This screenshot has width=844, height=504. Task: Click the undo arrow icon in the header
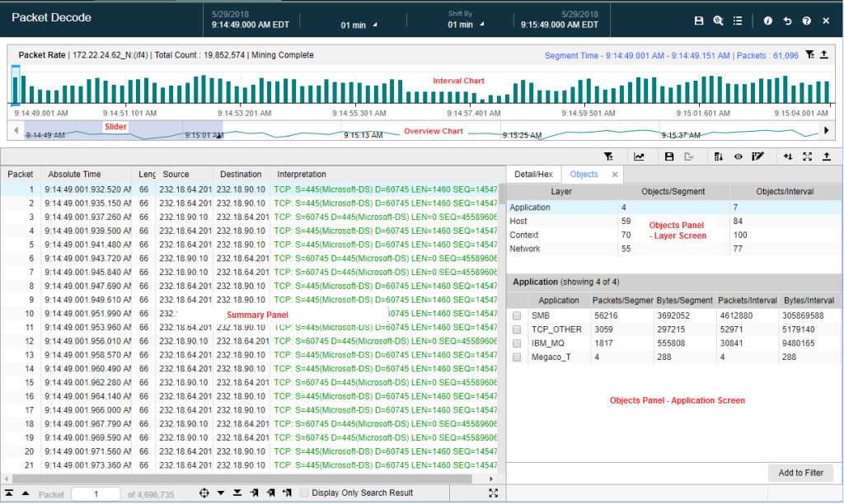click(787, 21)
